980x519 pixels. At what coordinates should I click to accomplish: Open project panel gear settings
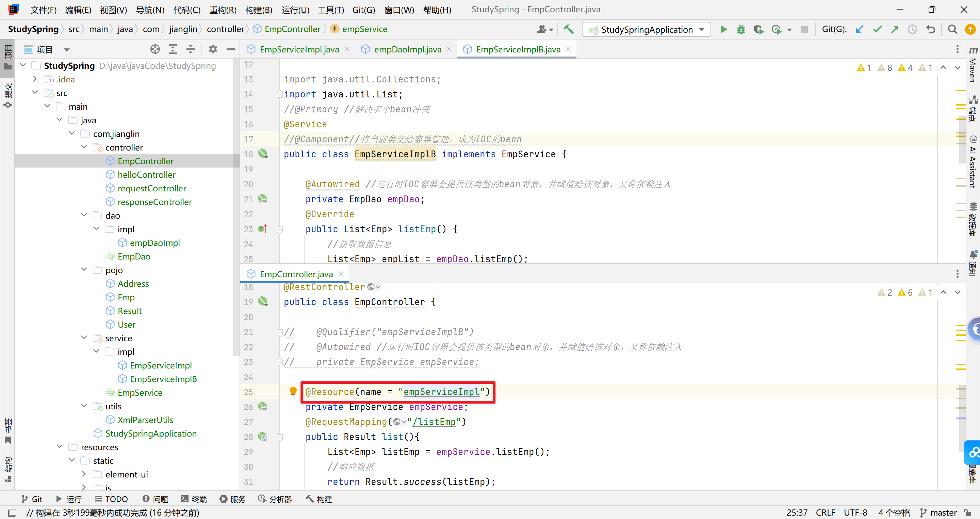[213, 49]
